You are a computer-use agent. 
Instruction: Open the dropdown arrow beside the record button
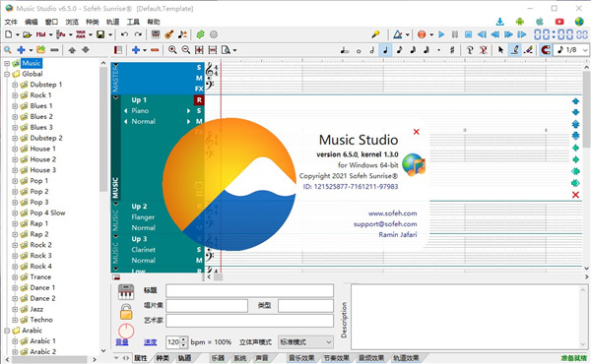click(x=431, y=34)
